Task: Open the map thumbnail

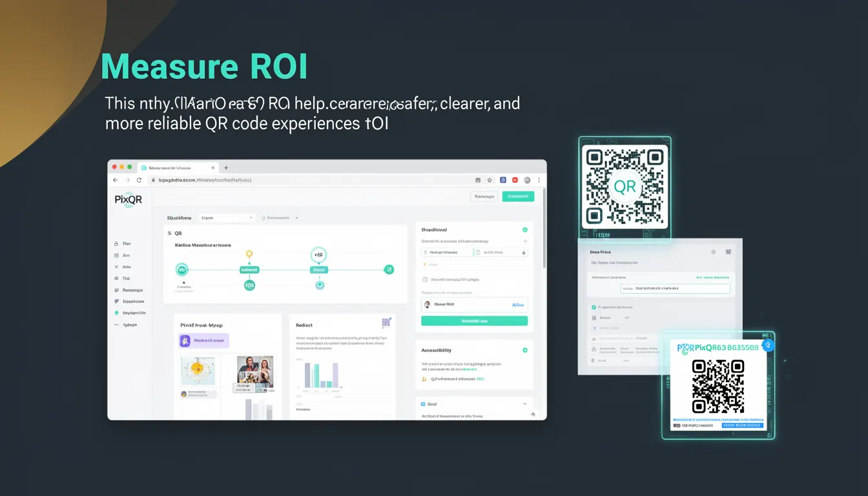Action: point(198,370)
